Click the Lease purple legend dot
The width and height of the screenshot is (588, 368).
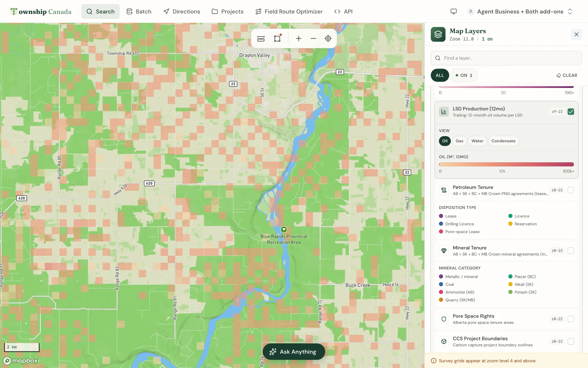[x=441, y=216]
